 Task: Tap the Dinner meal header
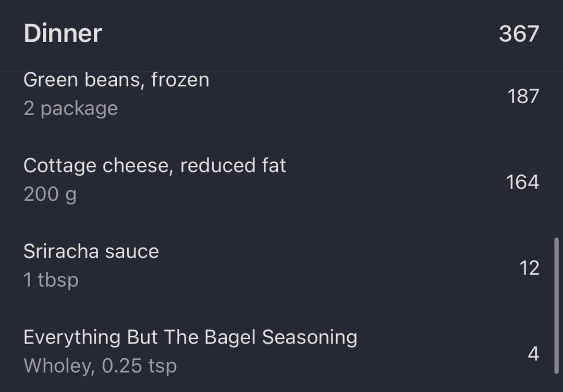pyautogui.click(x=63, y=34)
